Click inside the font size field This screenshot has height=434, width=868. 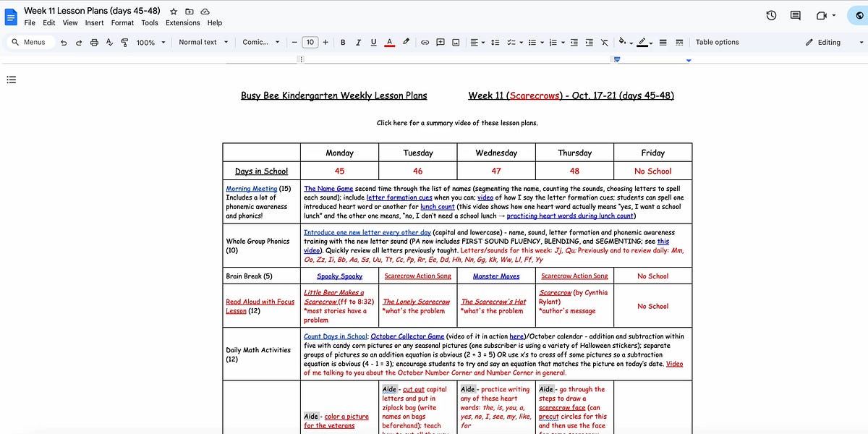tap(310, 42)
